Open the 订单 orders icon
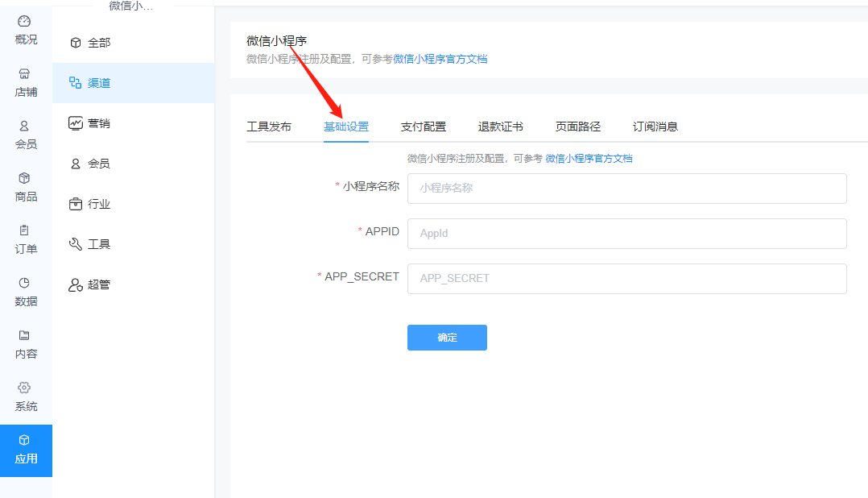This screenshot has height=498, width=868. tap(24, 230)
